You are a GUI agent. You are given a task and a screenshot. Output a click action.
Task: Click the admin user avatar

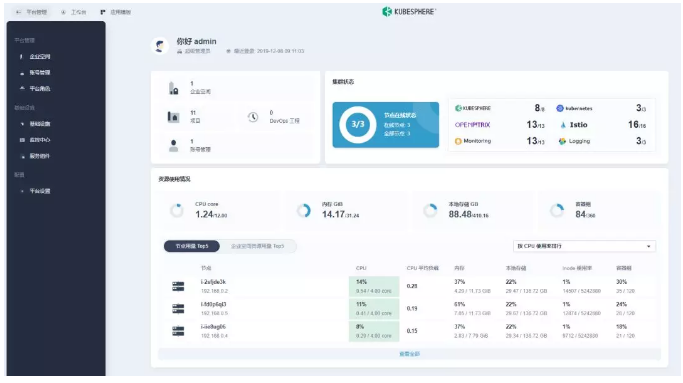(x=160, y=46)
